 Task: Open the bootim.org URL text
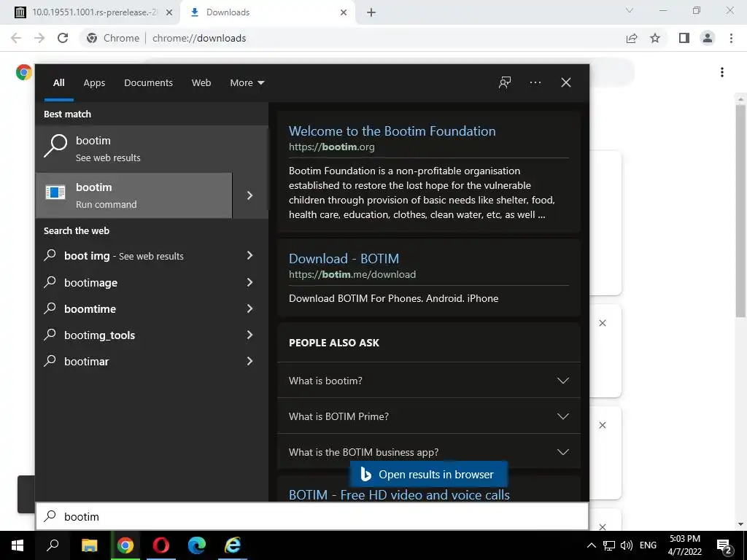pos(332,147)
